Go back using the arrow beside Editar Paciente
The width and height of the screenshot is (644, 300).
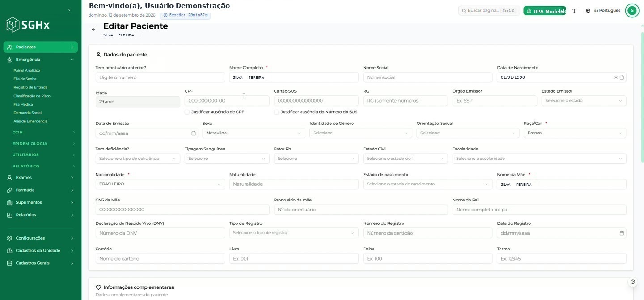click(93, 30)
